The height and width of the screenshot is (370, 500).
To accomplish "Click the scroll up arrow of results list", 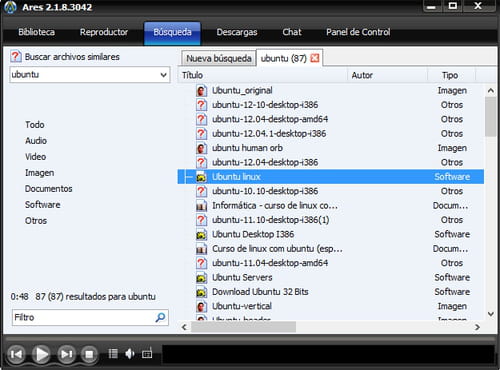I will [x=490, y=90].
